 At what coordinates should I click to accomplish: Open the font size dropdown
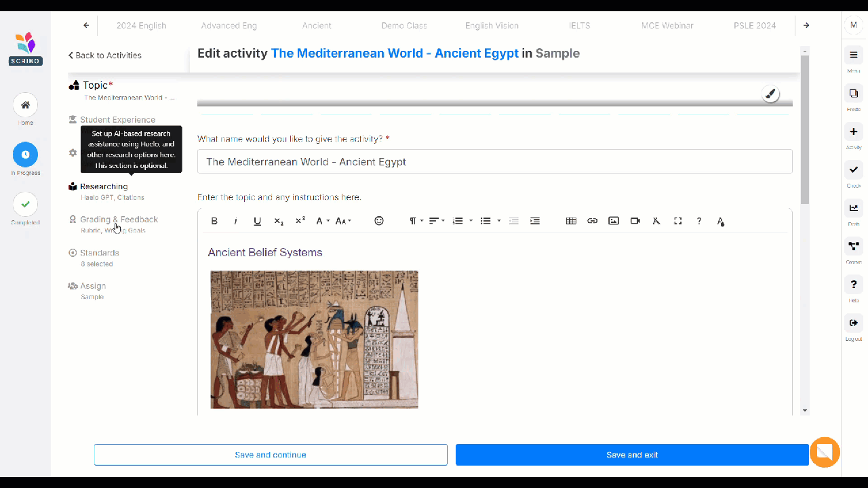tap(343, 221)
